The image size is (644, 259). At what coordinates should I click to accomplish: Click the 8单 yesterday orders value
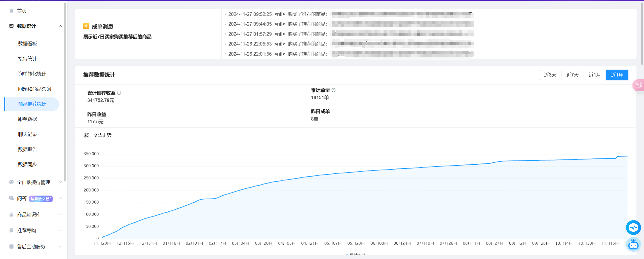coord(315,119)
